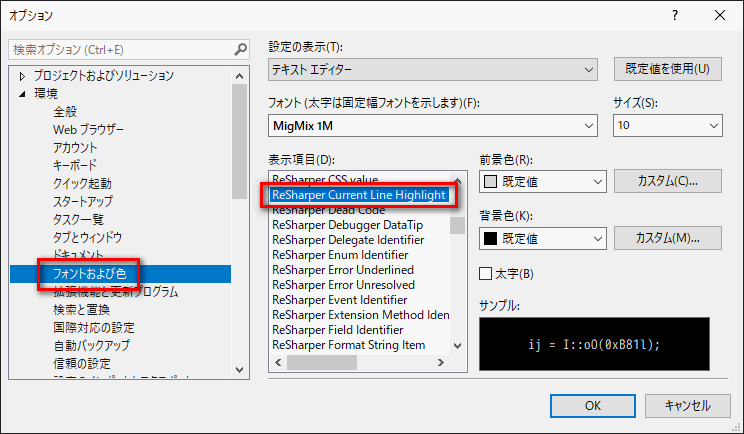Select 全般 in the options tree
Screen dimensions: 744x434
coord(65,112)
